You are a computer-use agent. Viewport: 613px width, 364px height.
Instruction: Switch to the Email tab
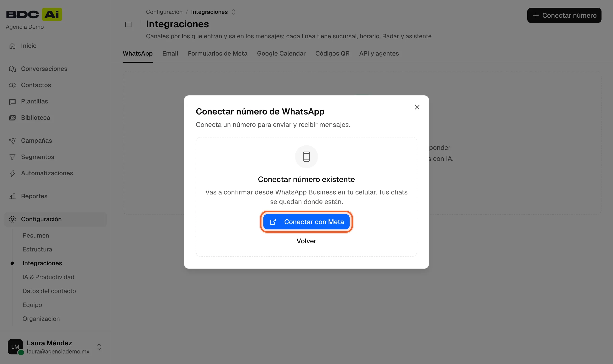pos(170,53)
